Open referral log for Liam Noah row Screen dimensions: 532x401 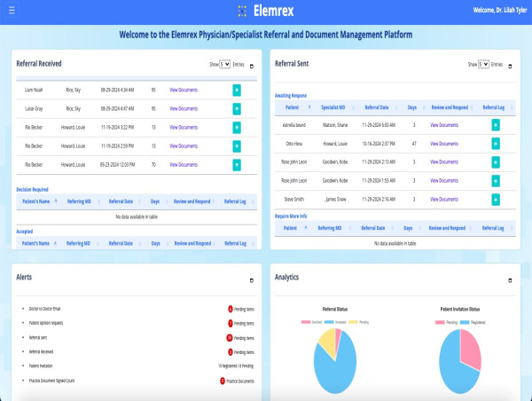[237, 90]
